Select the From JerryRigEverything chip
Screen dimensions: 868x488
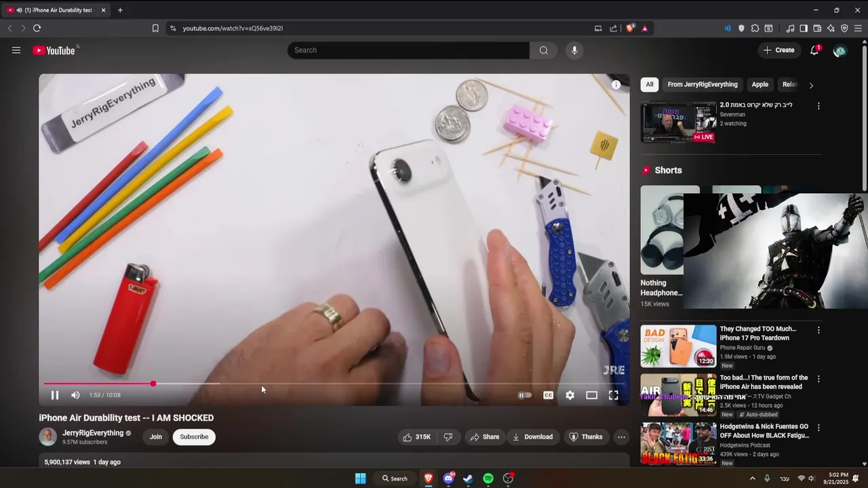tap(703, 85)
